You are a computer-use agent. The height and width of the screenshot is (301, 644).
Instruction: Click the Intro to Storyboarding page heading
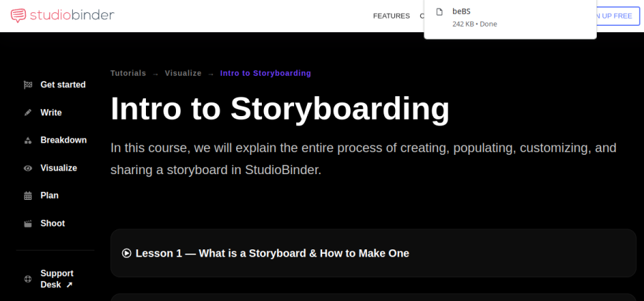[x=280, y=109]
